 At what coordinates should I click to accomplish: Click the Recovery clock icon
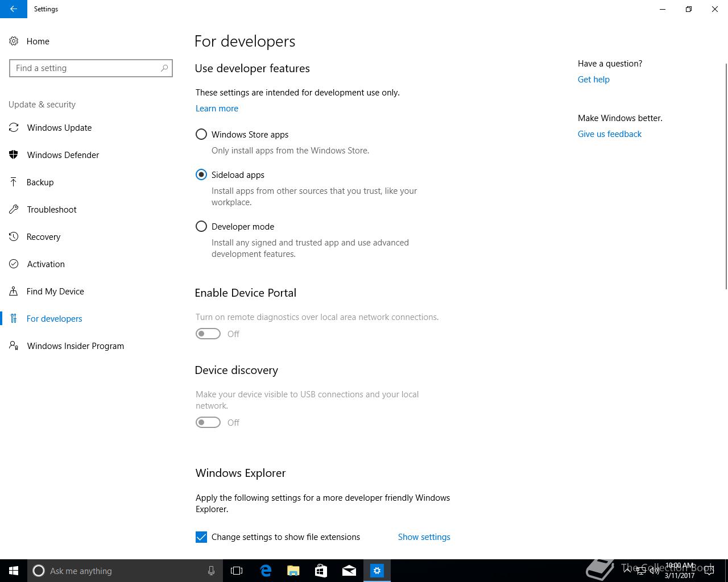click(x=14, y=236)
